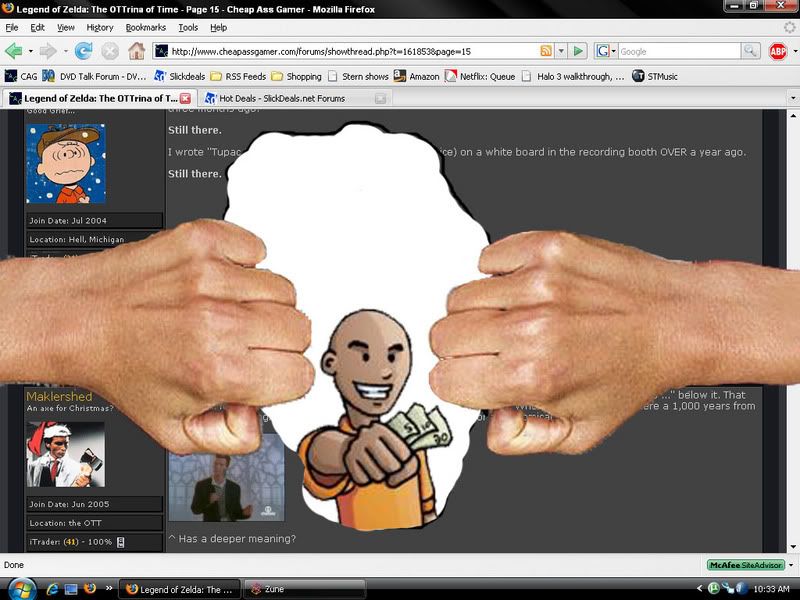Click the Location: Hell, Michigan text
800x600 pixels.
click(x=77, y=239)
